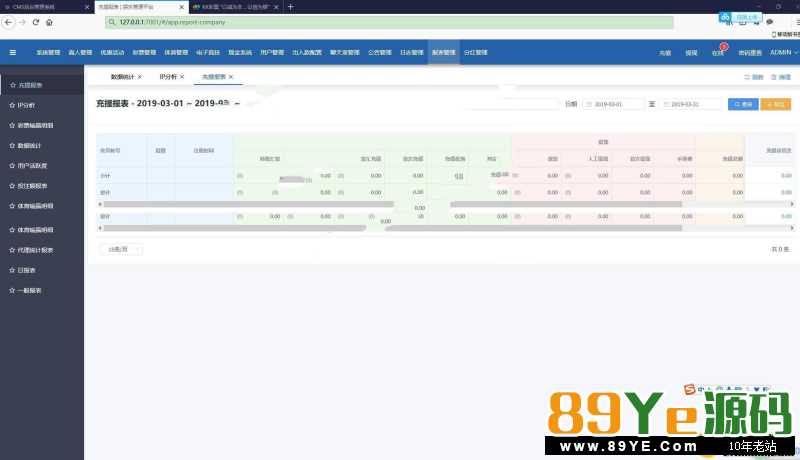Click the refresh icon at top right of panel

(x=752, y=77)
